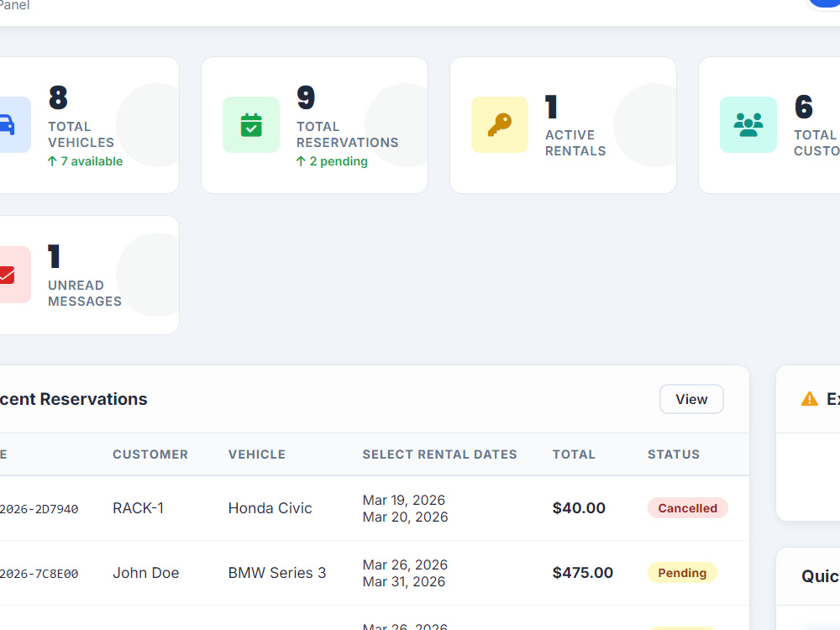The height and width of the screenshot is (630, 840).
Task: Click the Honda Civic vehicle cell
Action: pyautogui.click(x=270, y=508)
